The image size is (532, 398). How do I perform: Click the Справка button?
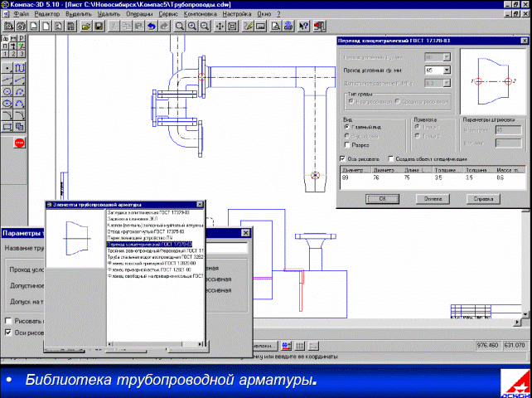[x=483, y=199]
